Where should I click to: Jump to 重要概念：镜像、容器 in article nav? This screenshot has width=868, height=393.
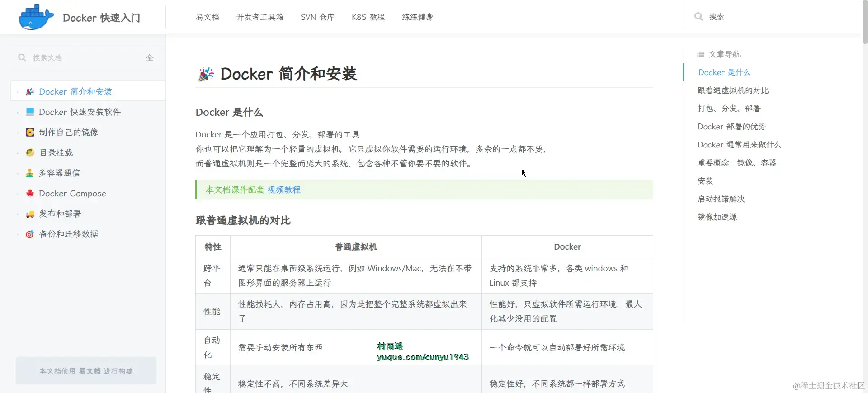tap(737, 163)
